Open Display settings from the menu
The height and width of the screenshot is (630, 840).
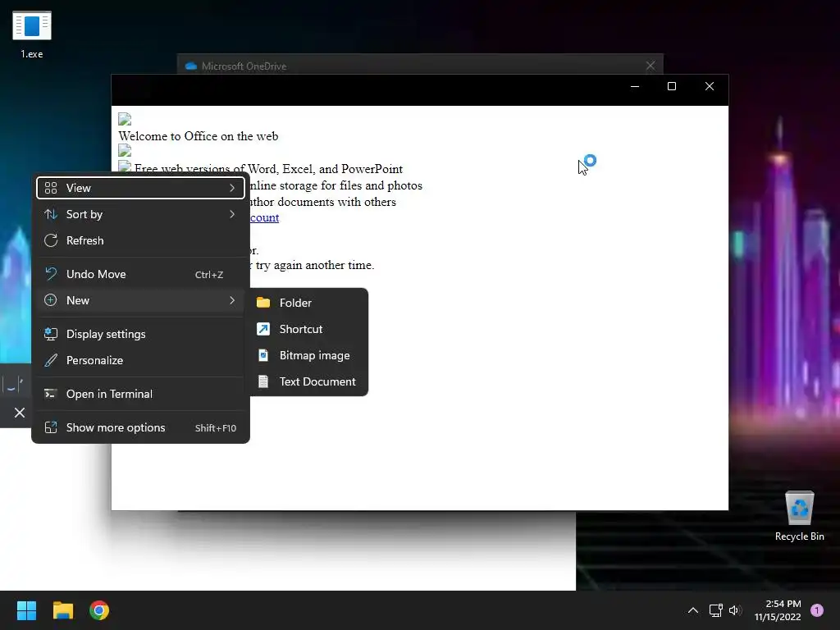click(x=140, y=335)
